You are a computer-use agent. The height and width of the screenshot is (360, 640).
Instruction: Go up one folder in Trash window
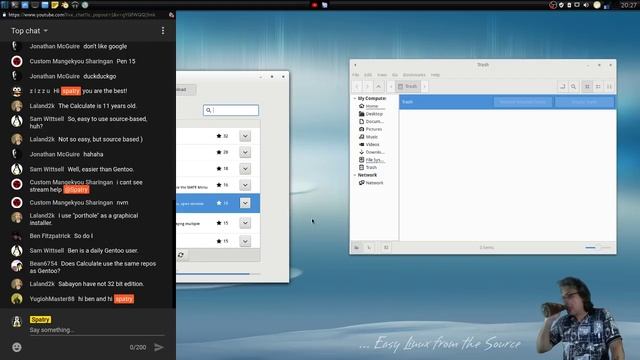click(378, 87)
